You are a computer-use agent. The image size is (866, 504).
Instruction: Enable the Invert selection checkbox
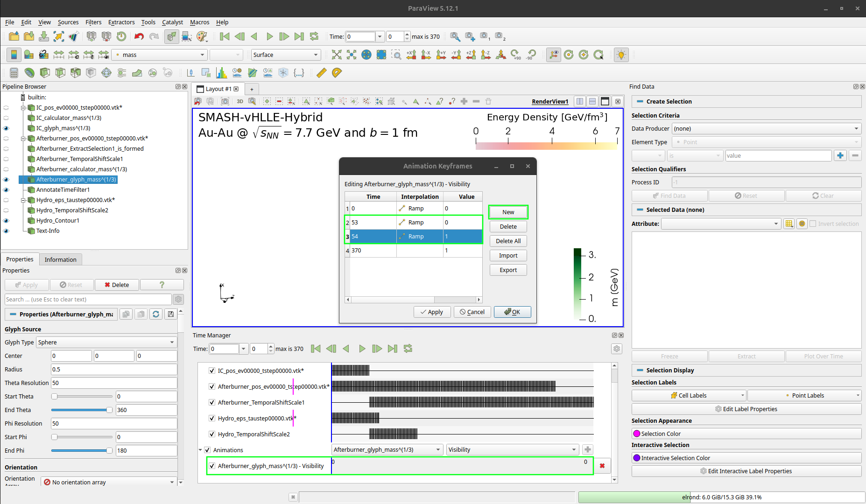pos(813,224)
